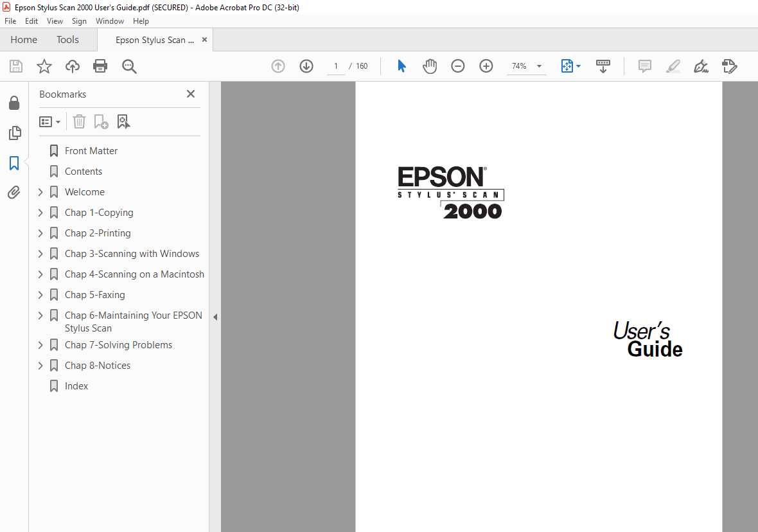Open the Window menu
Image resolution: width=758 pixels, height=532 pixels.
110,21
